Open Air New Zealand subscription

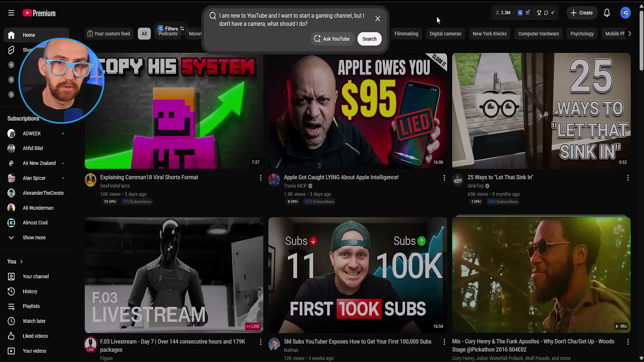pos(37,163)
